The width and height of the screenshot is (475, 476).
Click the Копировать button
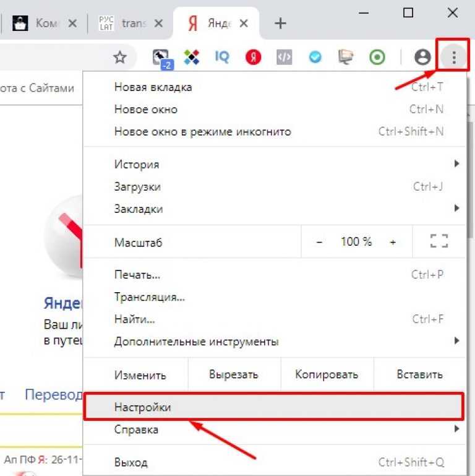click(327, 374)
